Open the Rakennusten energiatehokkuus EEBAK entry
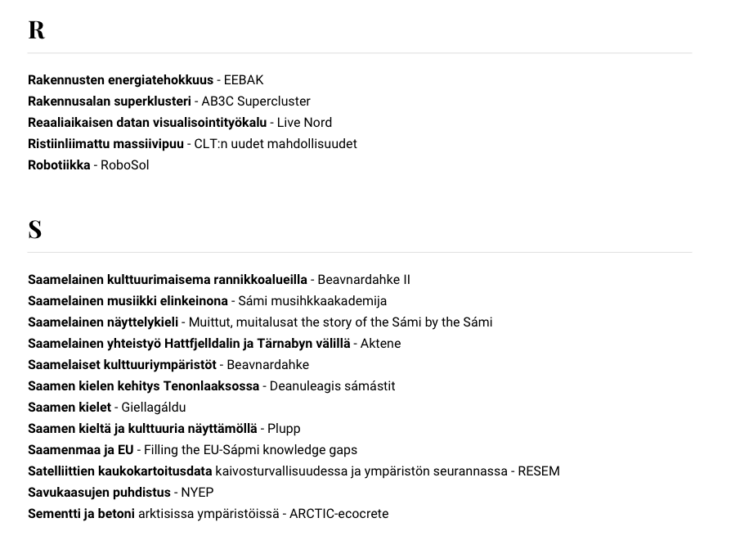 [145, 80]
